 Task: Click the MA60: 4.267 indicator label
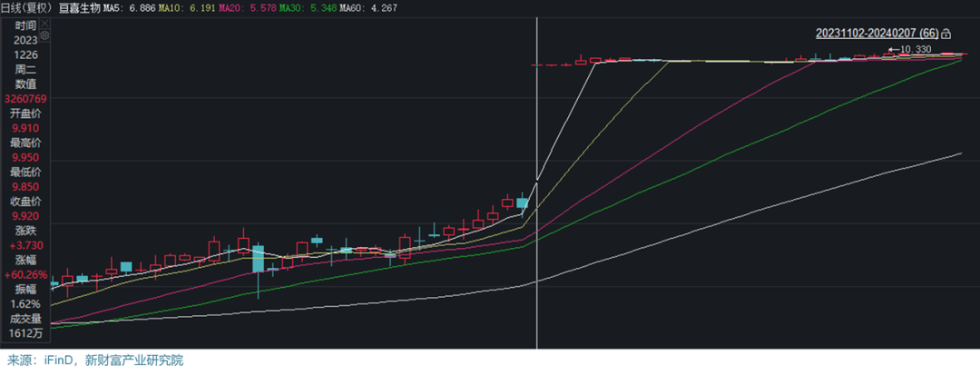pos(367,8)
